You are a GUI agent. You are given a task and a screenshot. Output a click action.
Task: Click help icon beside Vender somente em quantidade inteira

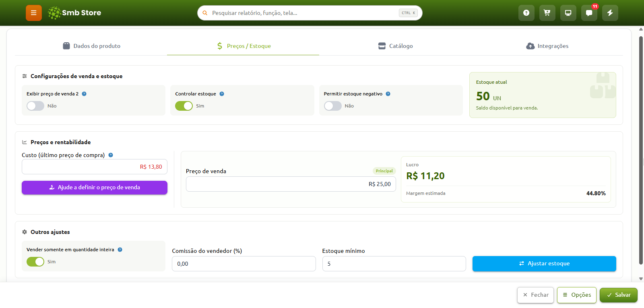120,250
